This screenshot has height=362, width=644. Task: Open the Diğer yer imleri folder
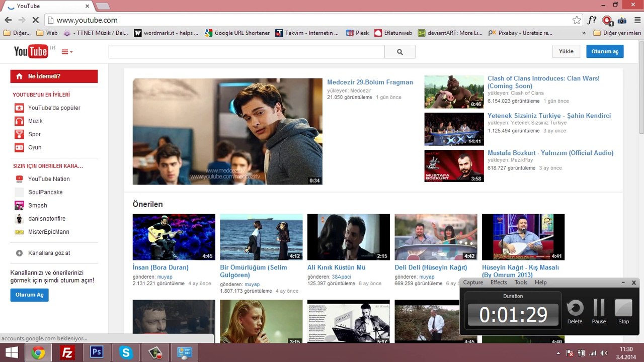point(617,33)
